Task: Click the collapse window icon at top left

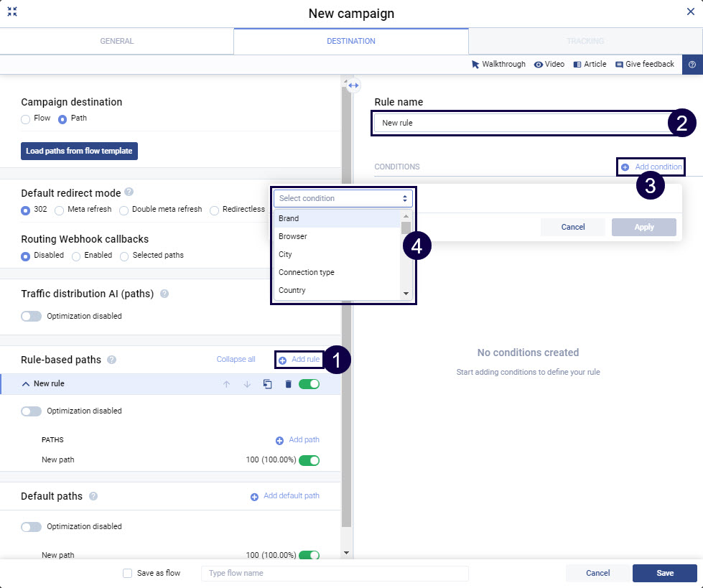Action: tap(12, 12)
